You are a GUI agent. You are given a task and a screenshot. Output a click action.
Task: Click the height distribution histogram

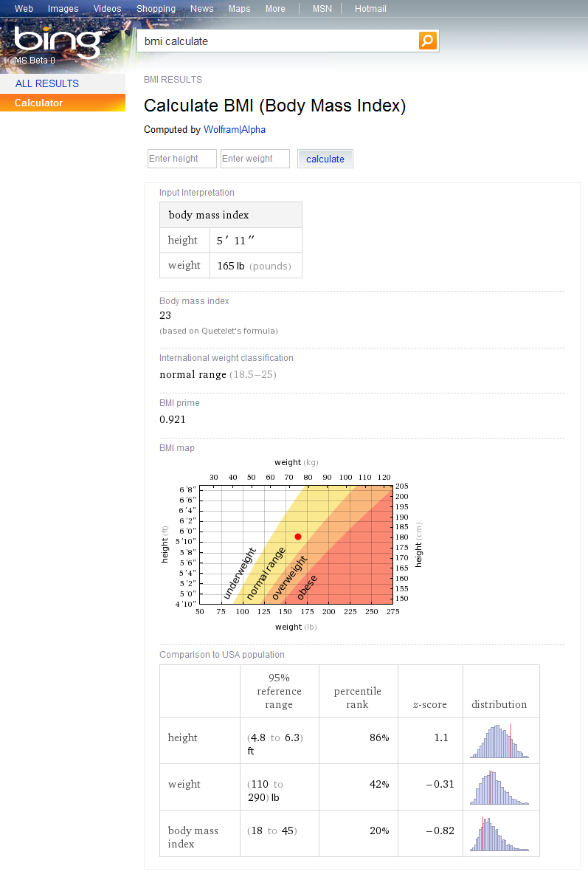499,742
